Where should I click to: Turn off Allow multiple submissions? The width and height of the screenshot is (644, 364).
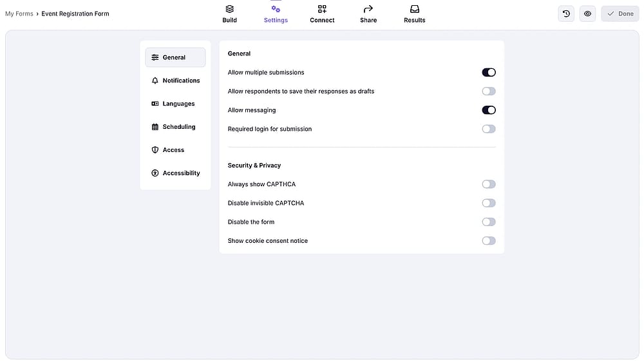pyautogui.click(x=489, y=72)
